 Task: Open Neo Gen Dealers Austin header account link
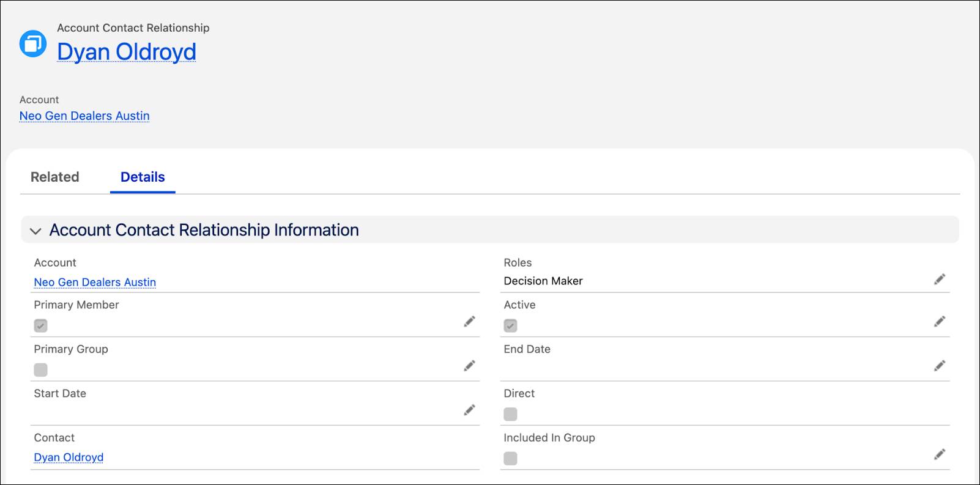[84, 116]
